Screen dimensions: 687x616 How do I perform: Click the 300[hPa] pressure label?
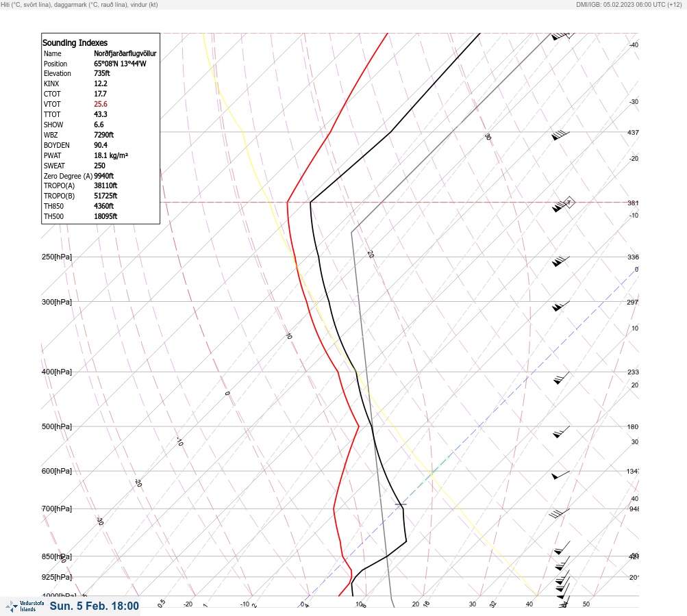click(57, 302)
